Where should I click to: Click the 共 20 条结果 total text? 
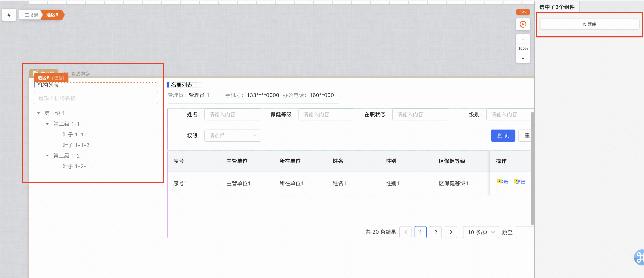pos(381,232)
